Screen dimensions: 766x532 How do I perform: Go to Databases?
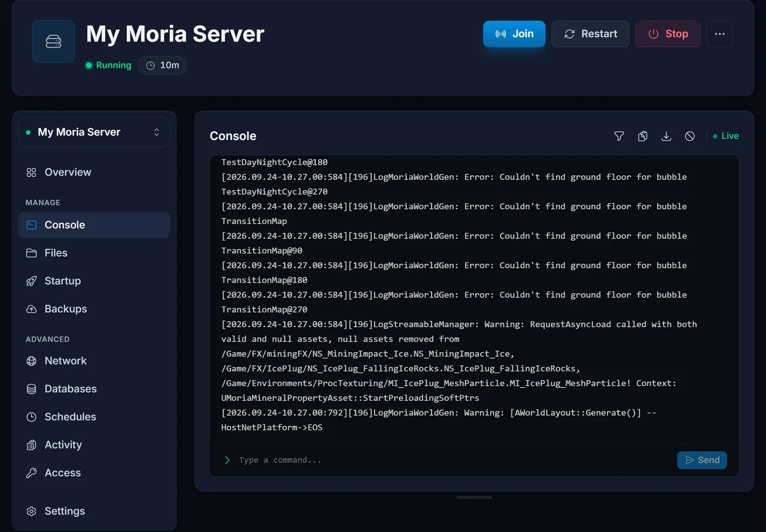(94, 389)
